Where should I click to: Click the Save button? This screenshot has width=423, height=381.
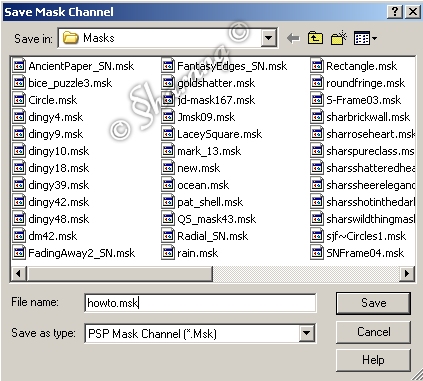[373, 303]
